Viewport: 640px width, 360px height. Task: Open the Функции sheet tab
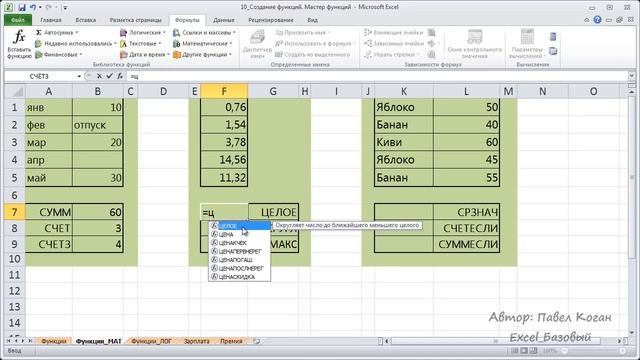(53, 341)
